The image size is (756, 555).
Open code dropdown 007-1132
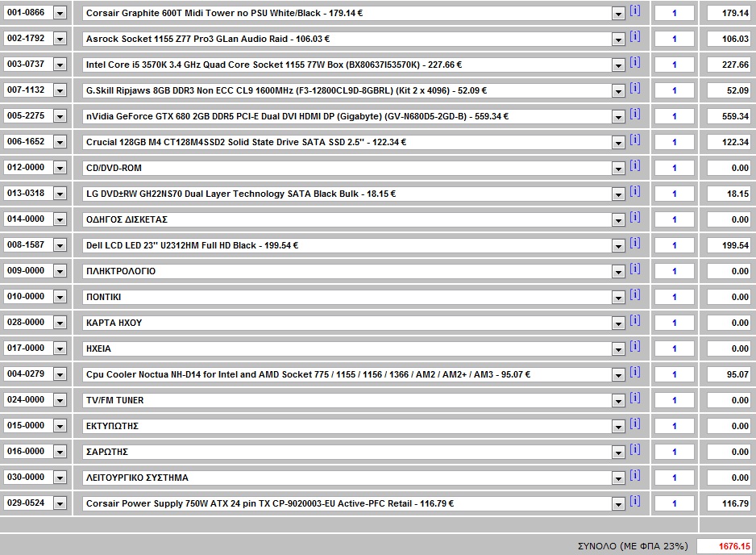(x=60, y=90)
